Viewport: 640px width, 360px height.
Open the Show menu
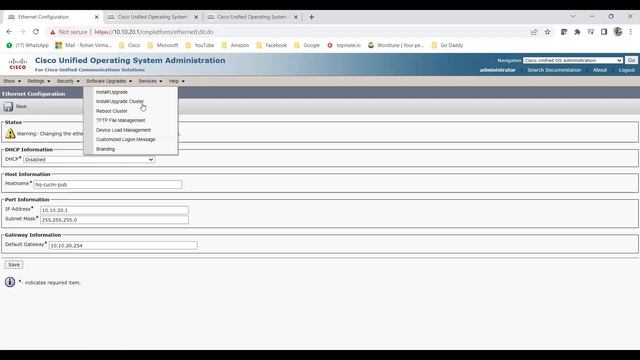(12, 81)
